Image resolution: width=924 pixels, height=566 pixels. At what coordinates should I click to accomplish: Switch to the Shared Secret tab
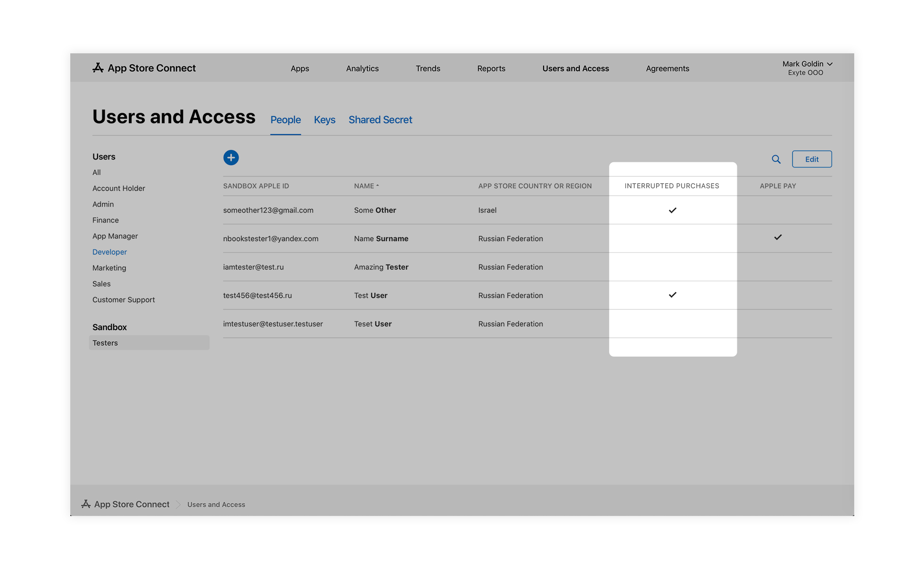(380, 120)
